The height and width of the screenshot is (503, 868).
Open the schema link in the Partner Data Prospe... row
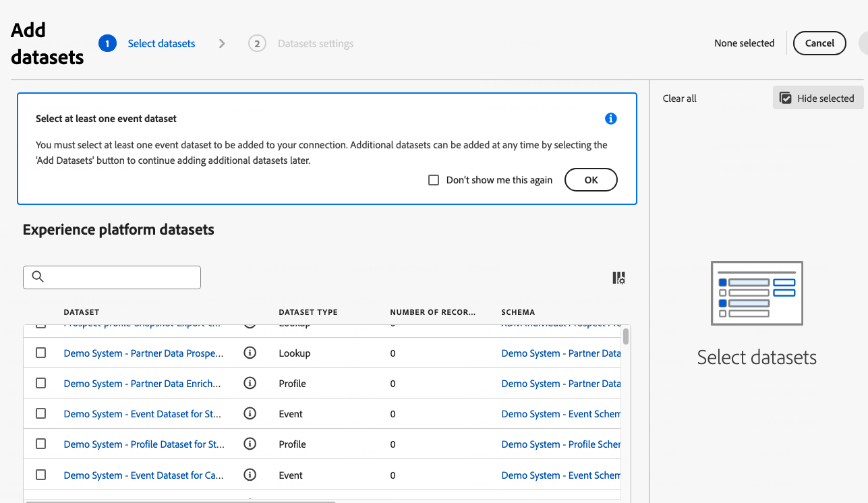pyautogui.click(x=561, y=353)
